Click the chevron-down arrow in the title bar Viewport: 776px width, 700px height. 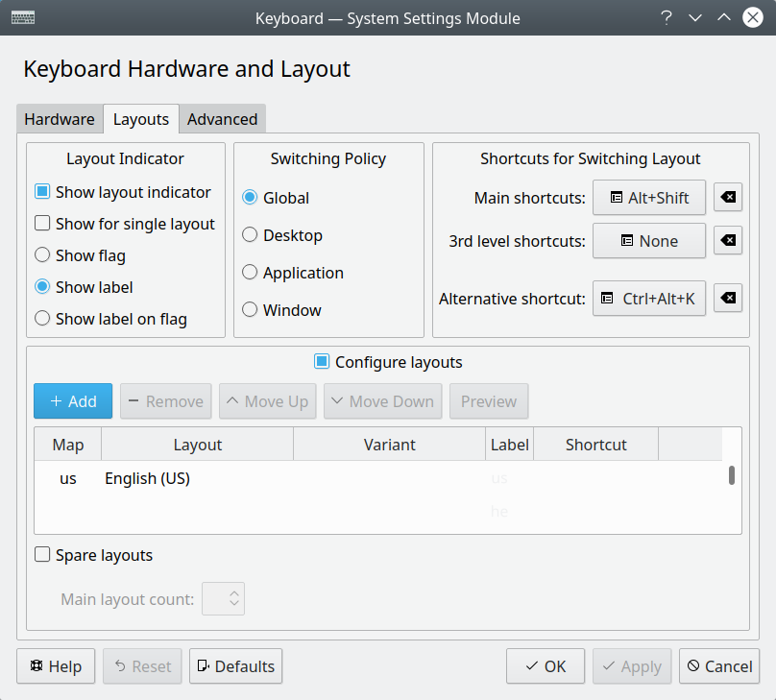click(x=695, y=17)
